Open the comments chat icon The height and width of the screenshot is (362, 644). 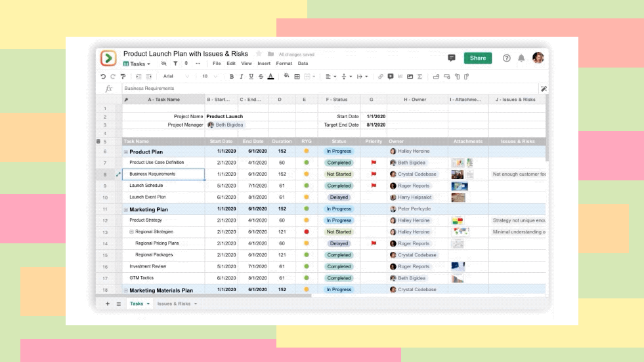click(452, 58)
